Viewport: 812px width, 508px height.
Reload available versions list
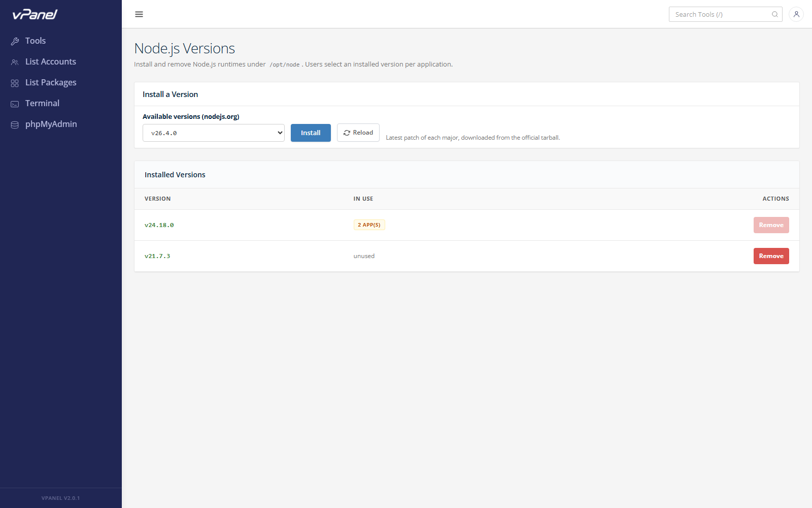click(x=358, y=133)
